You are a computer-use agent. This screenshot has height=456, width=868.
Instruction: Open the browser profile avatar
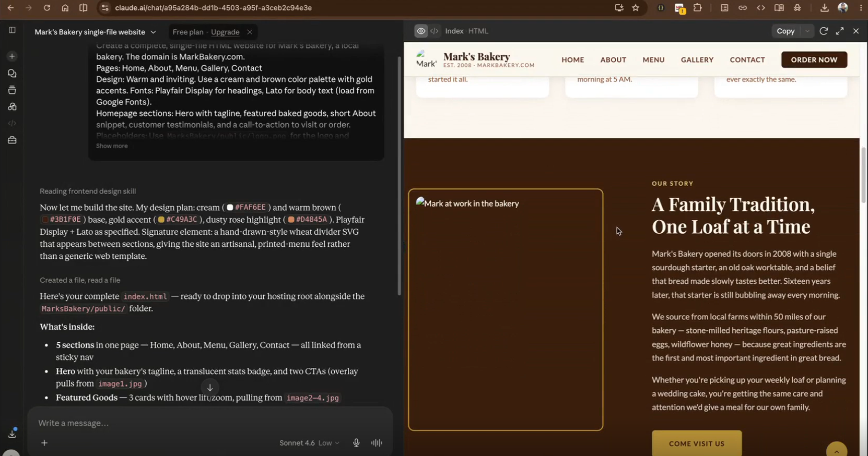pos(842,8)
